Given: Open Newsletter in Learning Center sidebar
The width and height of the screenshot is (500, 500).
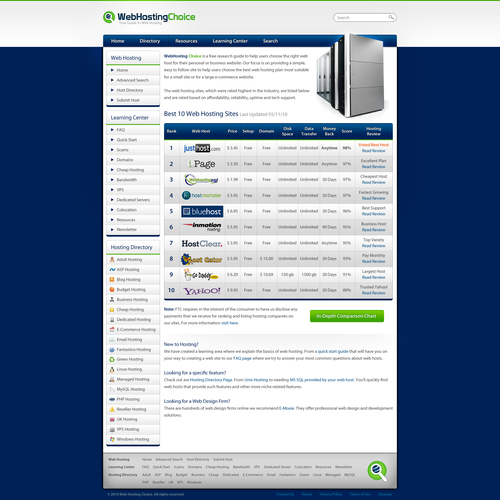Looking at the screenshot, I should pos(127,229).
